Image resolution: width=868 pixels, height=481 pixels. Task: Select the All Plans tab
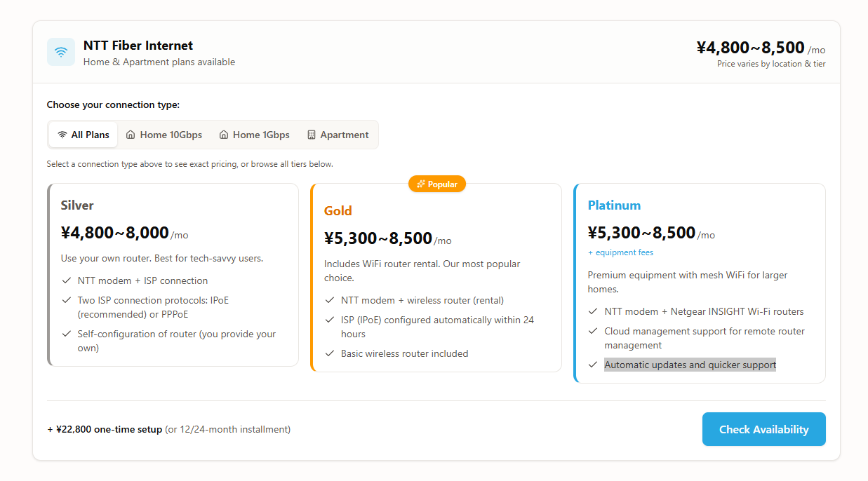(x=83, y=135)
